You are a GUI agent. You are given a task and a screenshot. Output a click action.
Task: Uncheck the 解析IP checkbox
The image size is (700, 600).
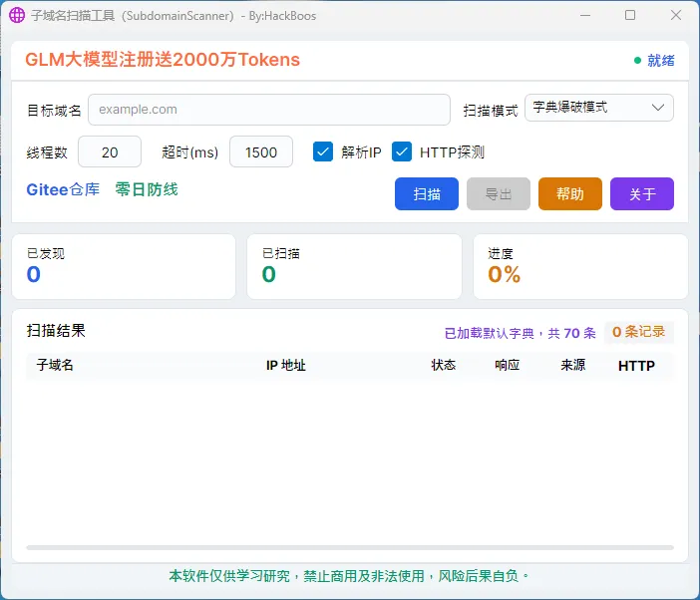(323, 151)
